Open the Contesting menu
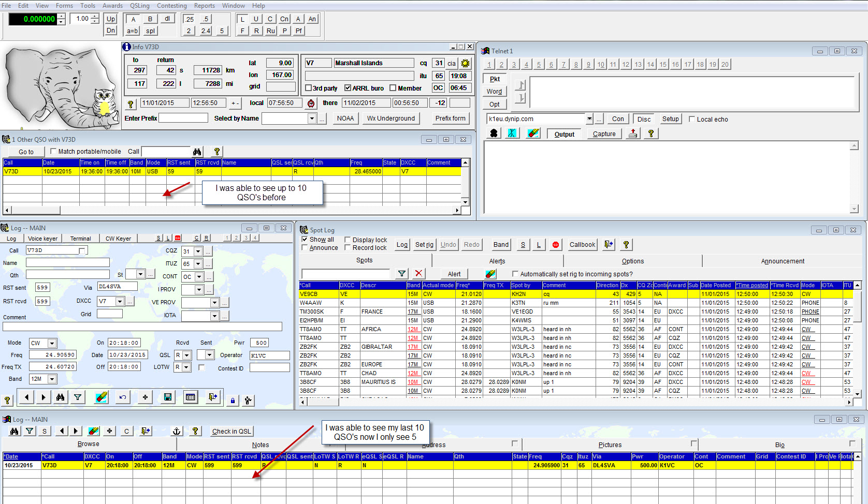Viewport: 868px width, 504px height. point(172,6)
